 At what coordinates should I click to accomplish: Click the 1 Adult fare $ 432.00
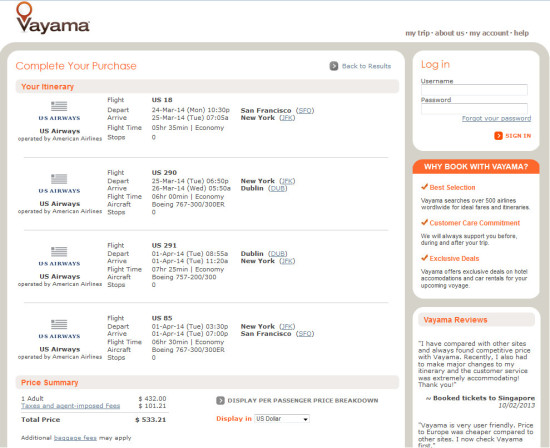pos(152,399)
